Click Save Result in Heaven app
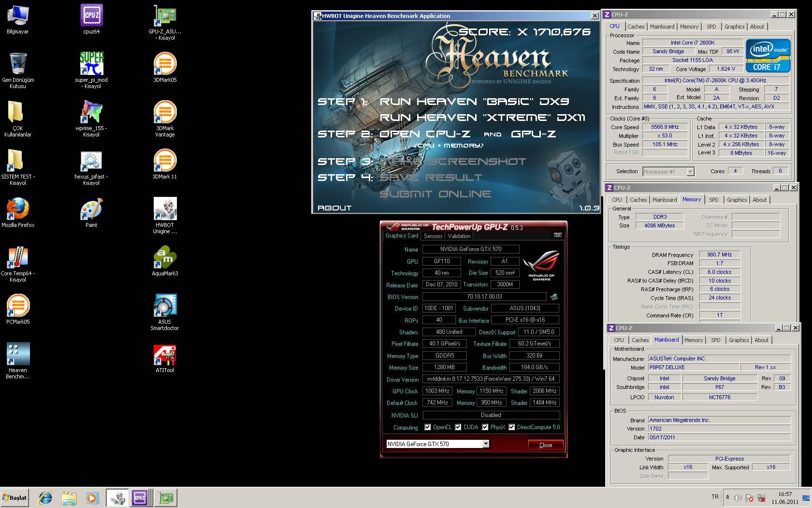Screen dimensions: 812x508 click(431, 178)
